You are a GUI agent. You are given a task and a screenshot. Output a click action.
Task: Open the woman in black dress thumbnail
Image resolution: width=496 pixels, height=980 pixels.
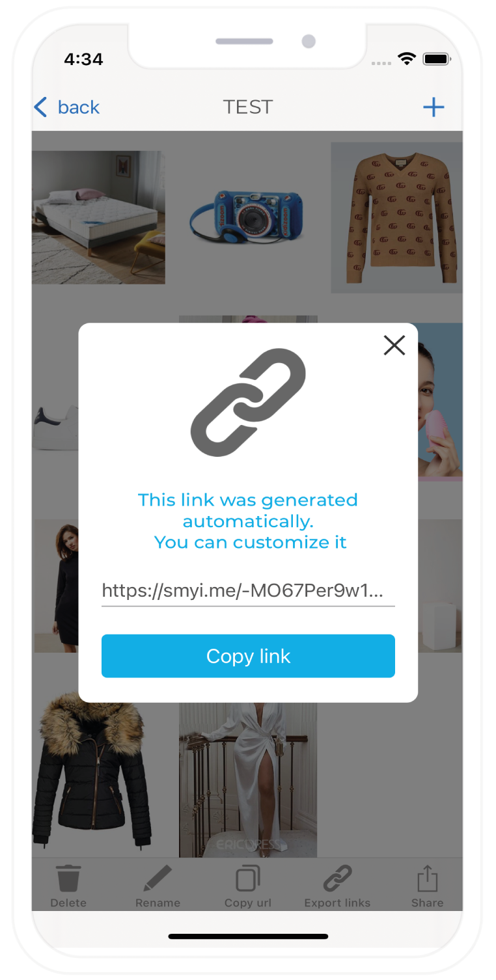56,586
